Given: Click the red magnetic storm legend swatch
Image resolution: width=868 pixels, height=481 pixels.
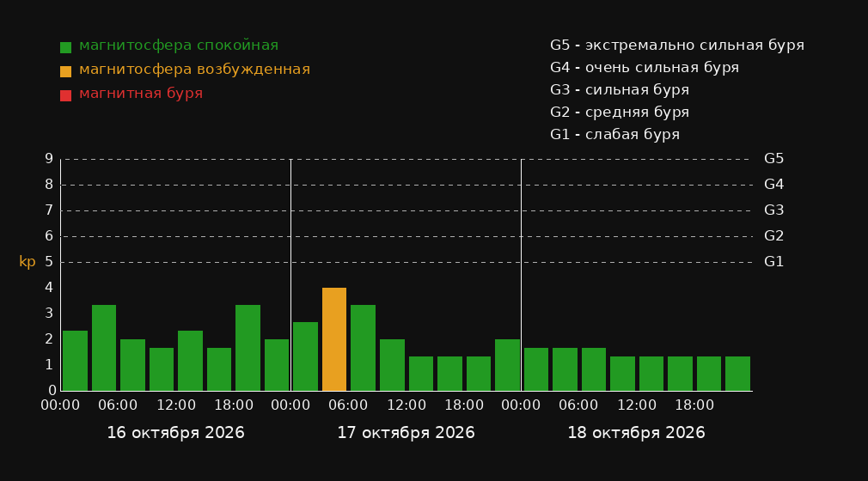Looking at the screenshot, I should (x=65, y=95).
